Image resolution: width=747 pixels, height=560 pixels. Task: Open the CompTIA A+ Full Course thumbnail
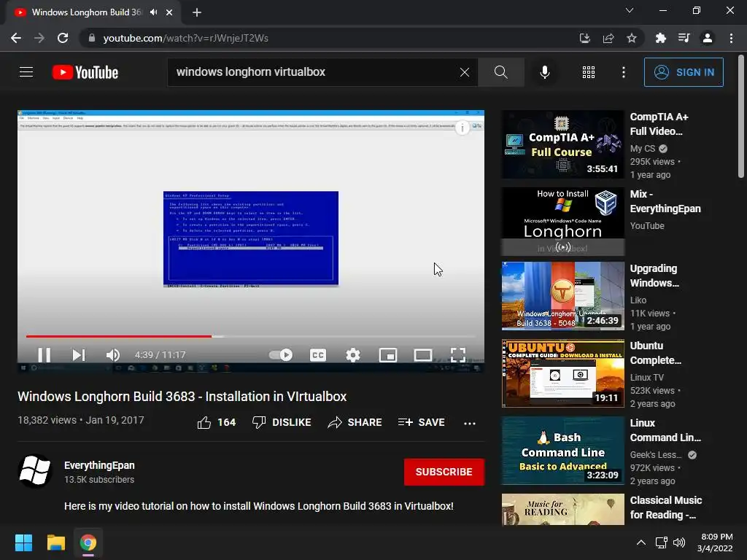coord(562,144)
